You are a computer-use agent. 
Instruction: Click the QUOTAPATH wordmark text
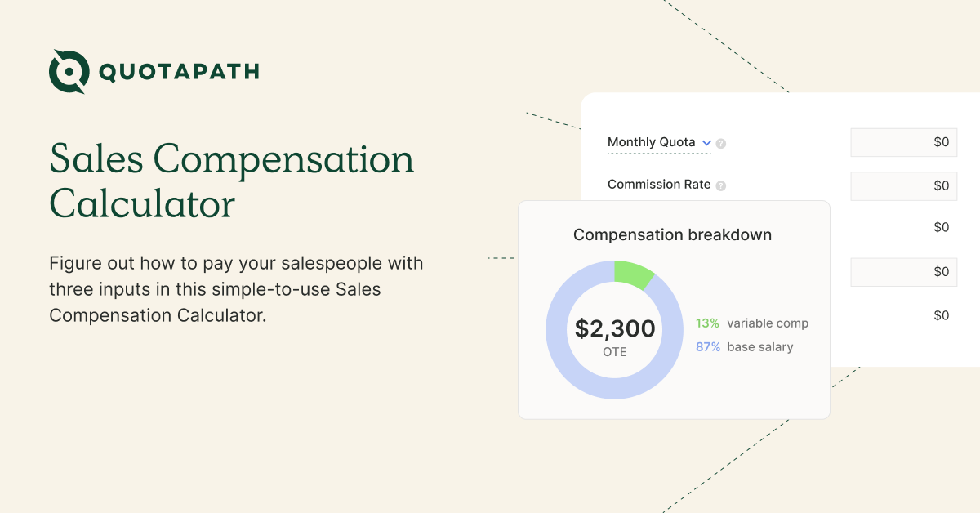point(180,72)
